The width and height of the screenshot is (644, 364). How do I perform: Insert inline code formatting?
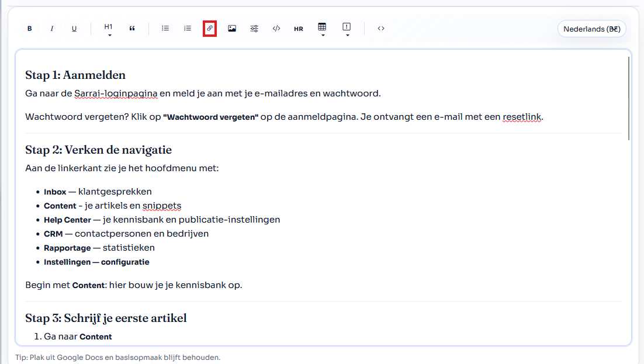point(381,27)
